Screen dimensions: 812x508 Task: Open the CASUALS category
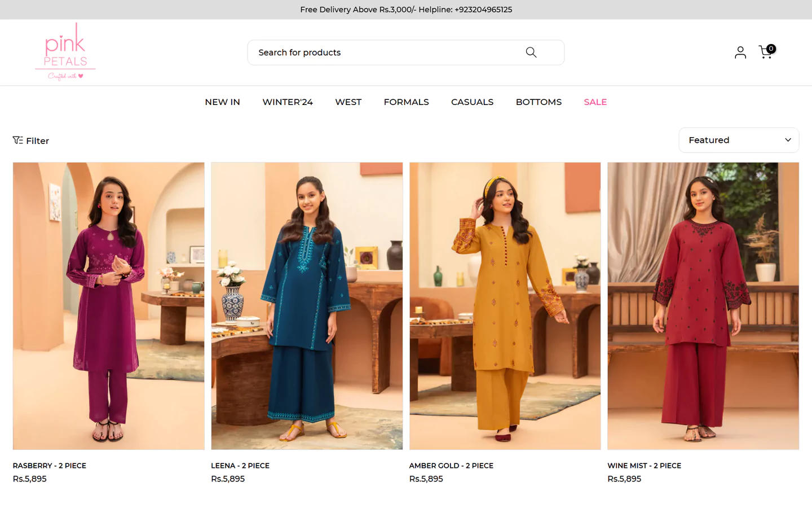tap(472, 102)
